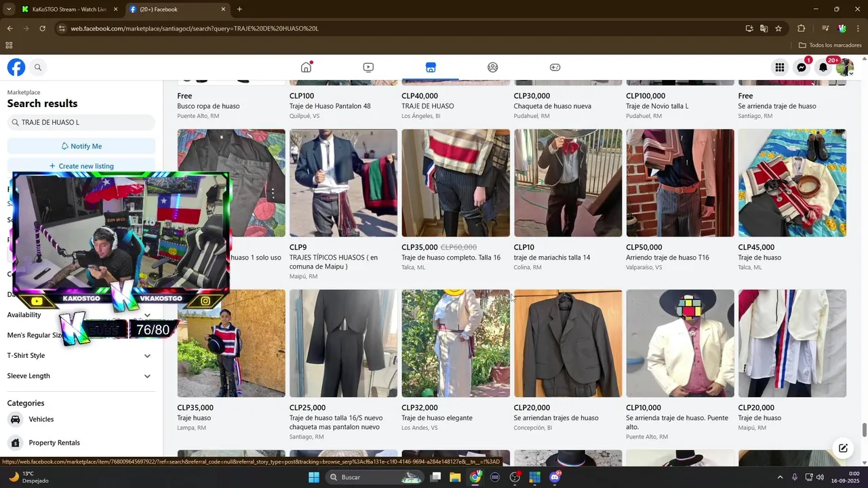The image size is (868, 488).
Task: Open the Chrome profile avatar
Action: (842, 28)
